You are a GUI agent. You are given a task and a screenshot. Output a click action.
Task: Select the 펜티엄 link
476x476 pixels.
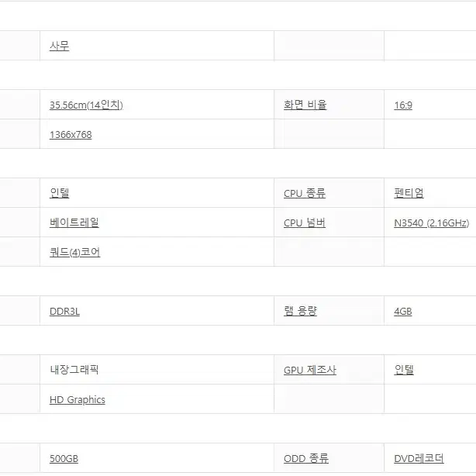pos(409,193)
